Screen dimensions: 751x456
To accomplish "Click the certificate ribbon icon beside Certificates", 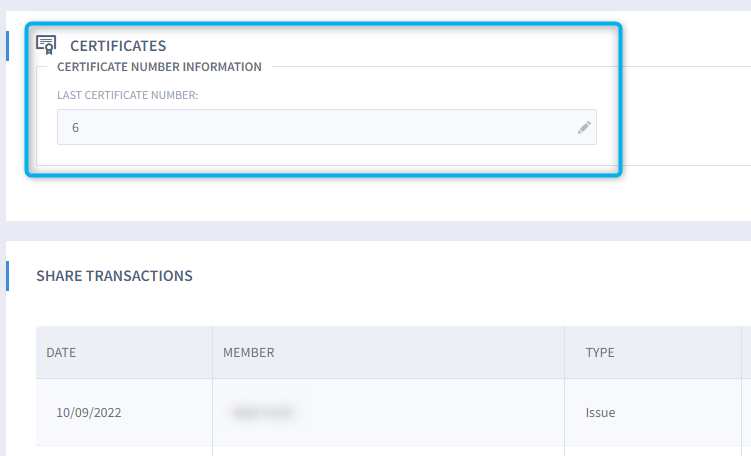I will click(46, 46).
